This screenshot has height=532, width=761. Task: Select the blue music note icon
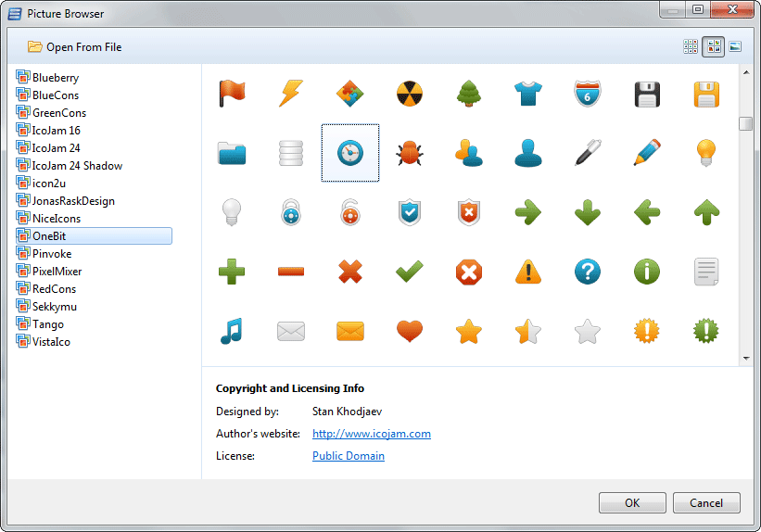232,331
